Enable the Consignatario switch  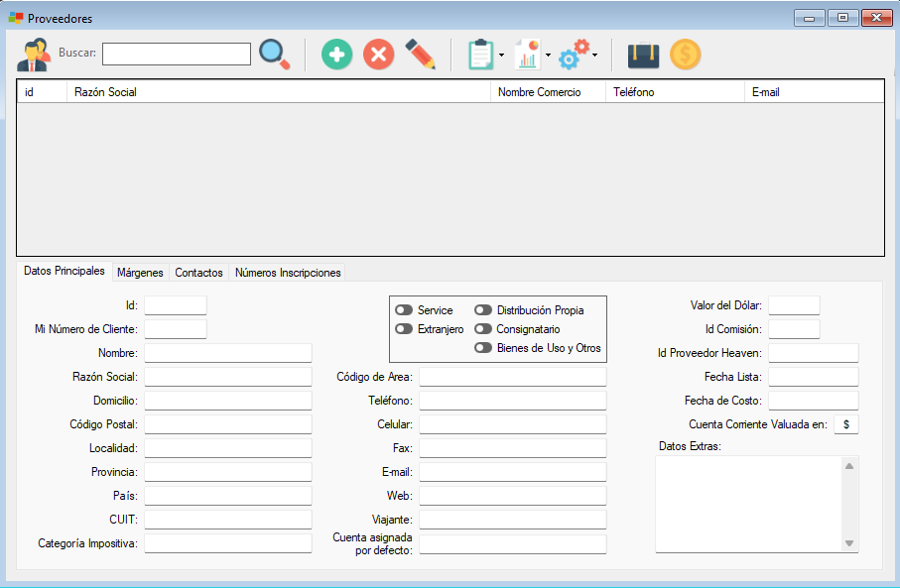coord(483,329)
